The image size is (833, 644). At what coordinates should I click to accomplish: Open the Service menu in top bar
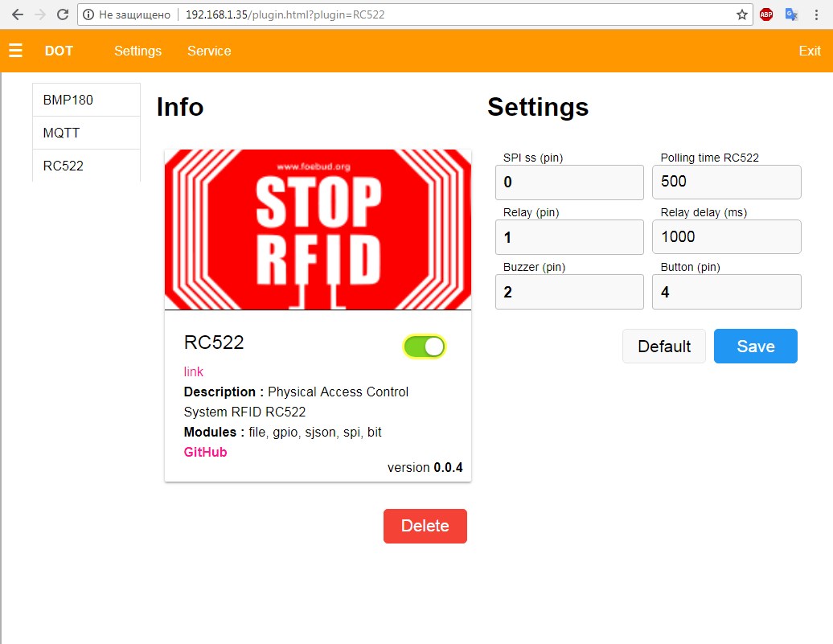pyautogui.click(x=209, y=51)
